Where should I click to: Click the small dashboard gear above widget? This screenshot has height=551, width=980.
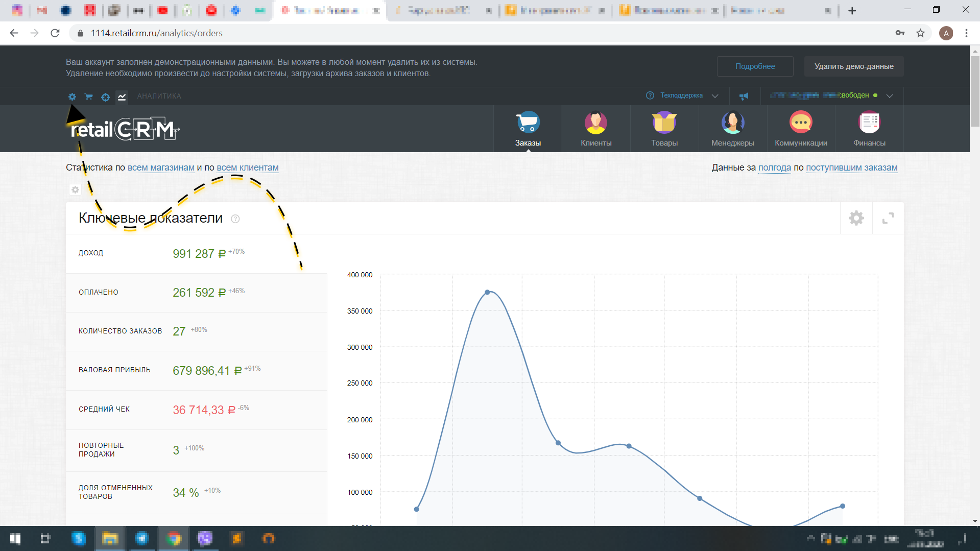pos(75,190)
